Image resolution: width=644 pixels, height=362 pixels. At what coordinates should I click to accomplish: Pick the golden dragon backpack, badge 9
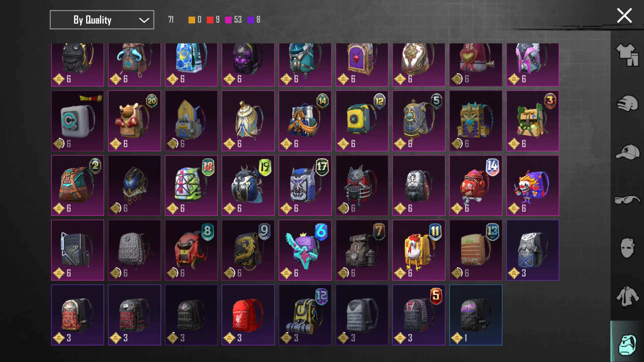pyautogui.click(x=248, y=250)
